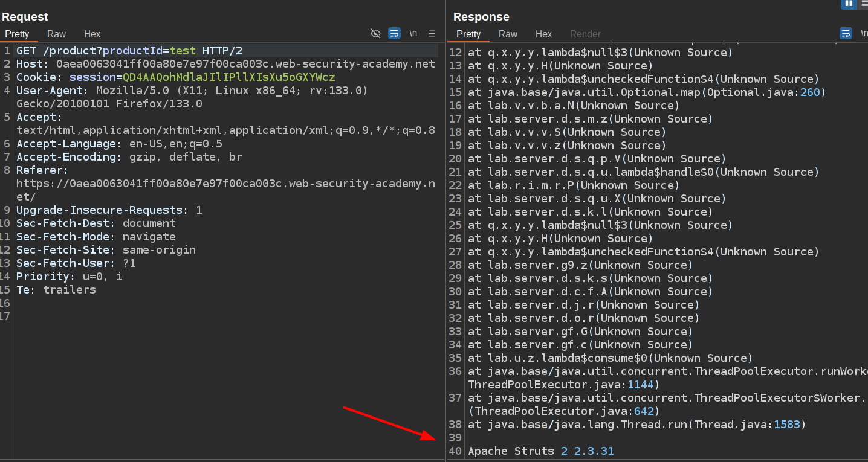The image size is (868, 462).
Task: Open Request panel hamburger options menu
Action: 432,33
